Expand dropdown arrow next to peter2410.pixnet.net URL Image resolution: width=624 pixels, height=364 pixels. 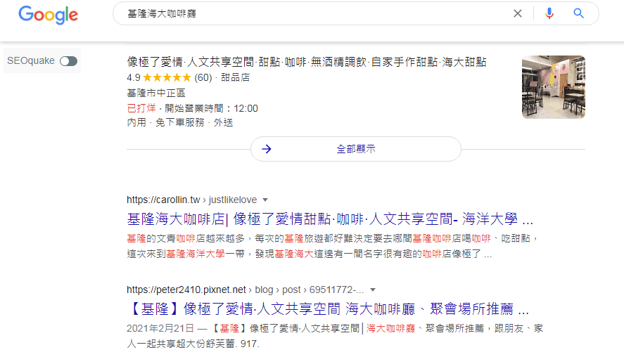[373, 290]
